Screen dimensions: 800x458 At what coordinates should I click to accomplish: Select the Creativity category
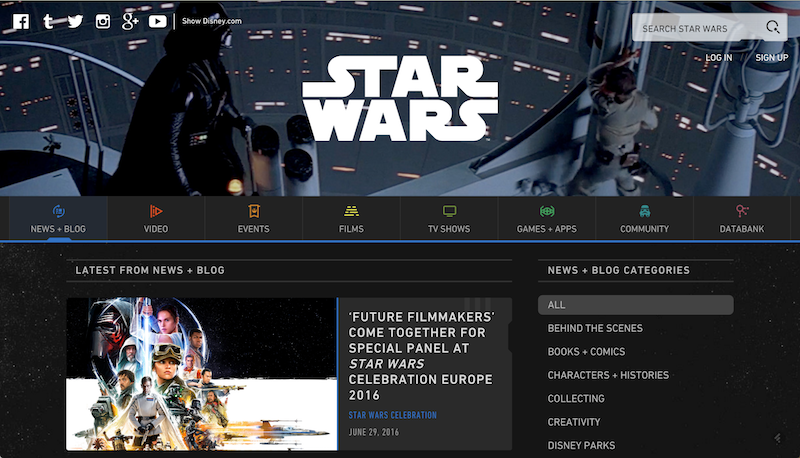point(574,422)
